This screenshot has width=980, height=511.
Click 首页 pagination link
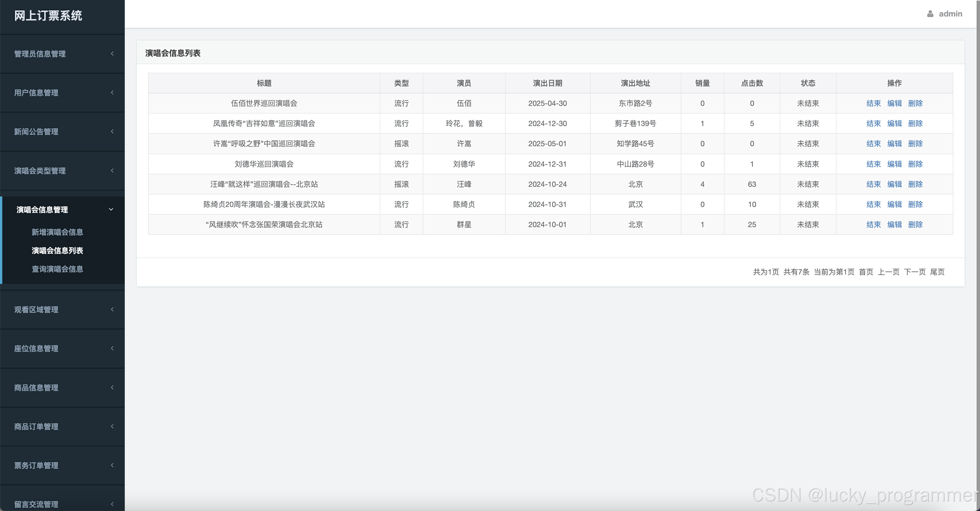pyautogui.click(x=866, y=272)
